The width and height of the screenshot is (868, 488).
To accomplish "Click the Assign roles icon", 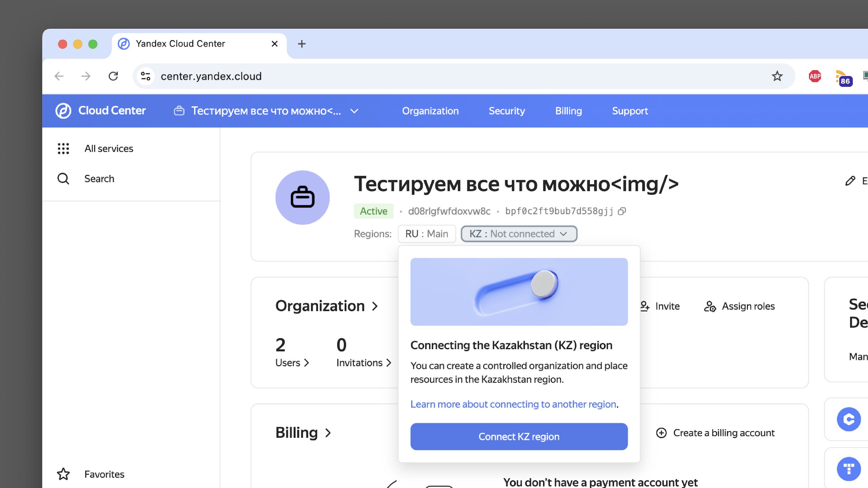I will [x=710, y=306].
